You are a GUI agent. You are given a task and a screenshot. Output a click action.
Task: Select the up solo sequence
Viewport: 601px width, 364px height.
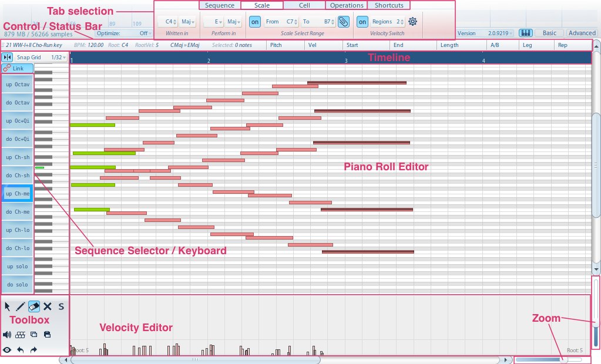(x=17, y=267)
